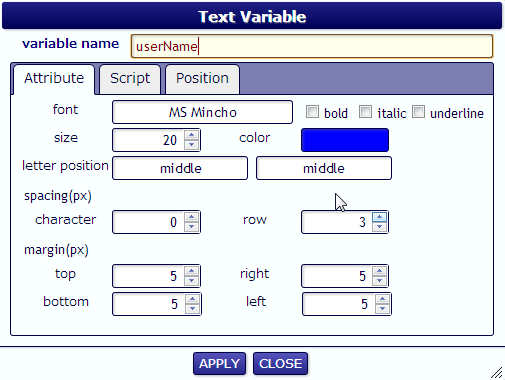Click the CLOSE button
This screenshot has width=505, height=380.
280,364
